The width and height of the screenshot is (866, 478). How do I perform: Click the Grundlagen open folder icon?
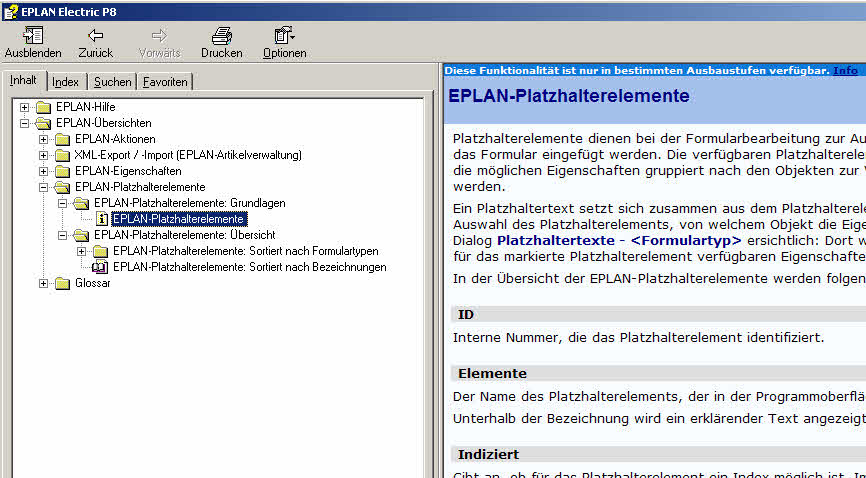[x=81, y=203]
